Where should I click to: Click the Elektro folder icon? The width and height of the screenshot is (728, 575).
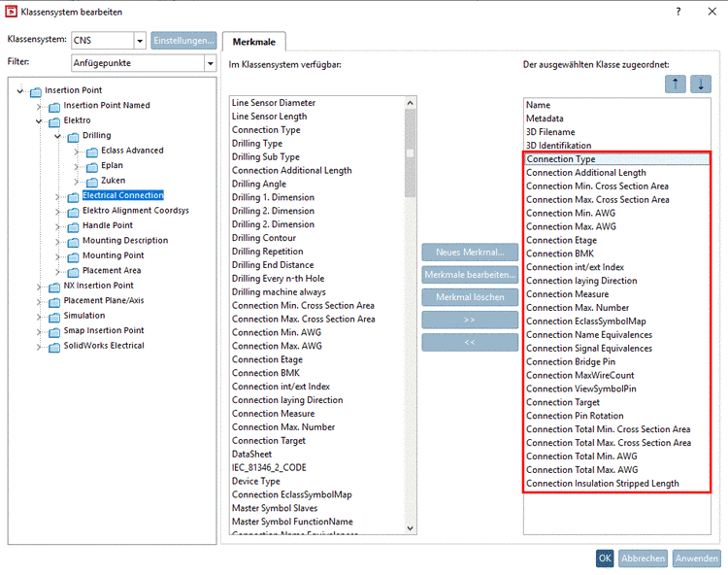click(54, 122)
